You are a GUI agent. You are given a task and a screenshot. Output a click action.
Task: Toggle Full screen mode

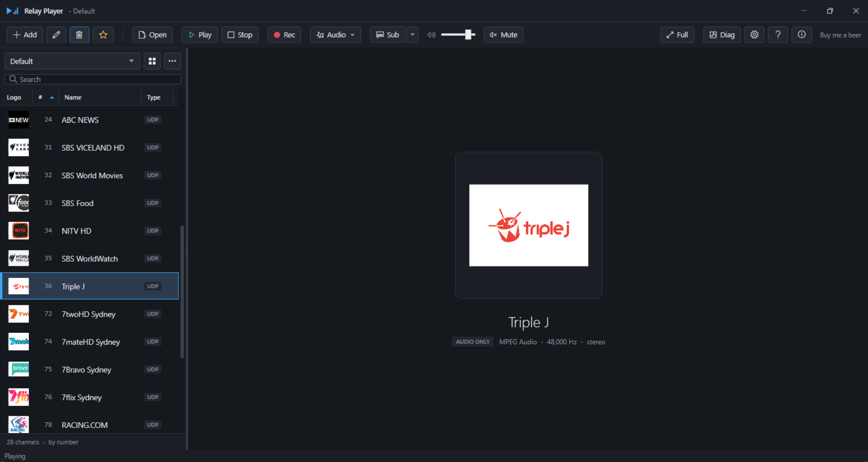tap(677, 35)
